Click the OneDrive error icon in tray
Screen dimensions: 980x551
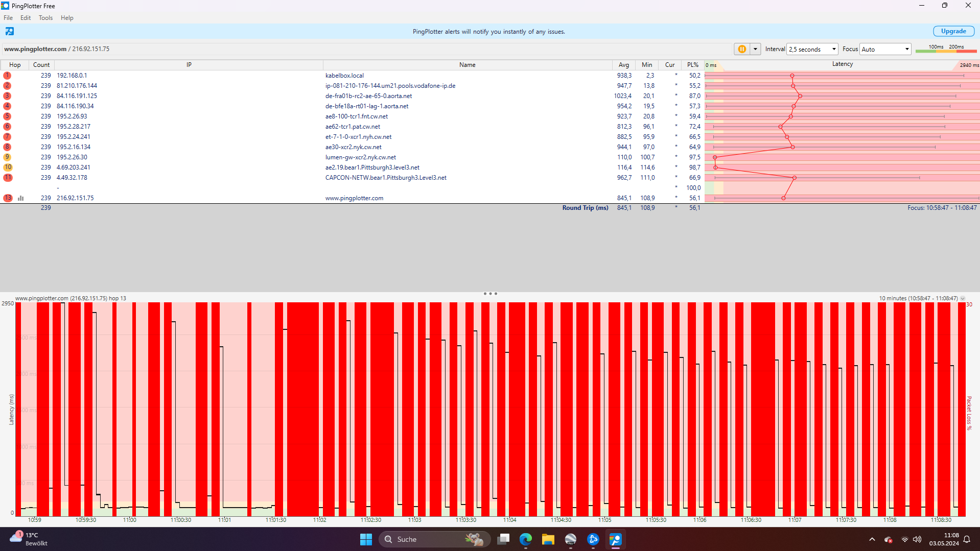(889, 540)
